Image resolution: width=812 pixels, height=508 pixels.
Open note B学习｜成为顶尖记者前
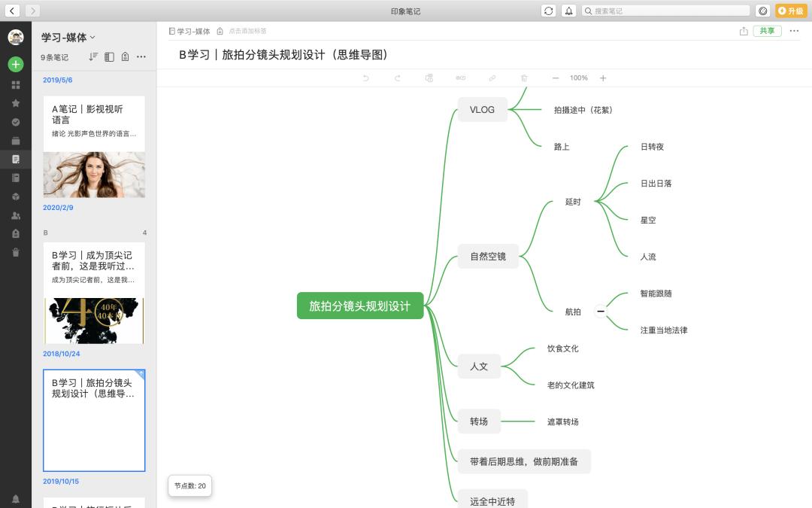click(94, 293)
